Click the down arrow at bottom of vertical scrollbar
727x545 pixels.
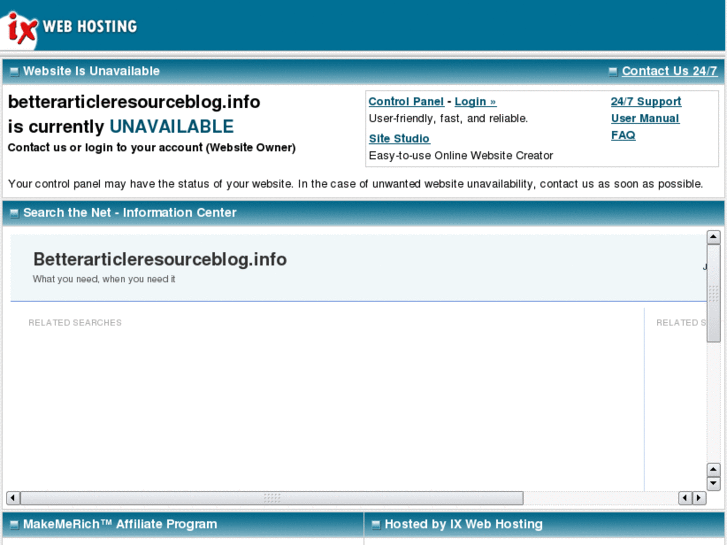[713, 484]
